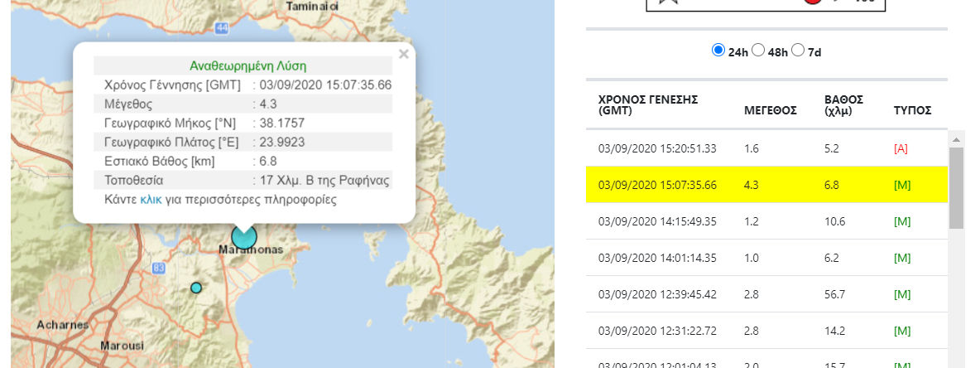Select the 7d time range
Screen dimensions: 980x368
(798, 51)
